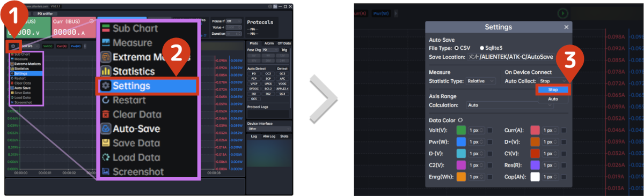Select the Sqlite3 file type radio button
644x196 pixels.
[481, 48]
